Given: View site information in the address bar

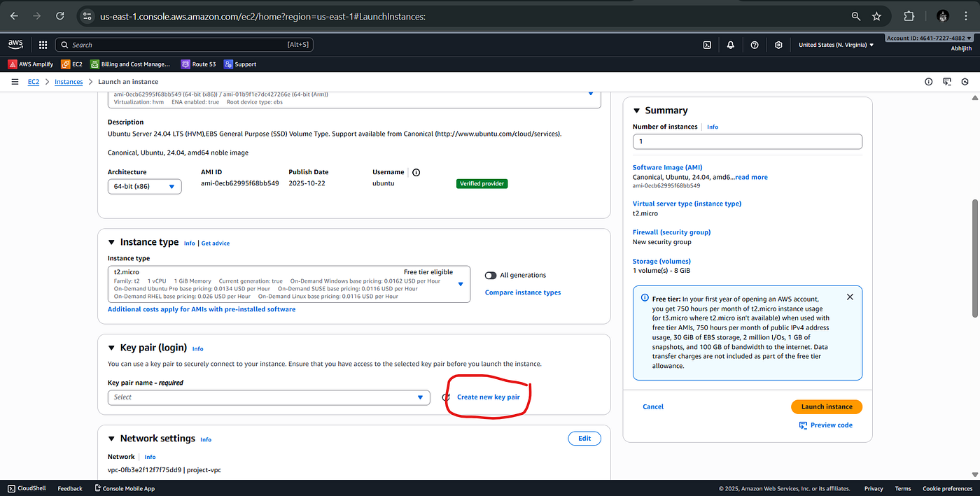Looking at the screenshot, I should click(87, 15).
